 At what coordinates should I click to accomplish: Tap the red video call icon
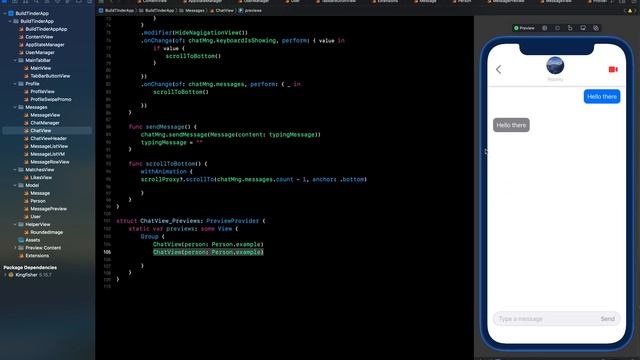tap(613, 69)
